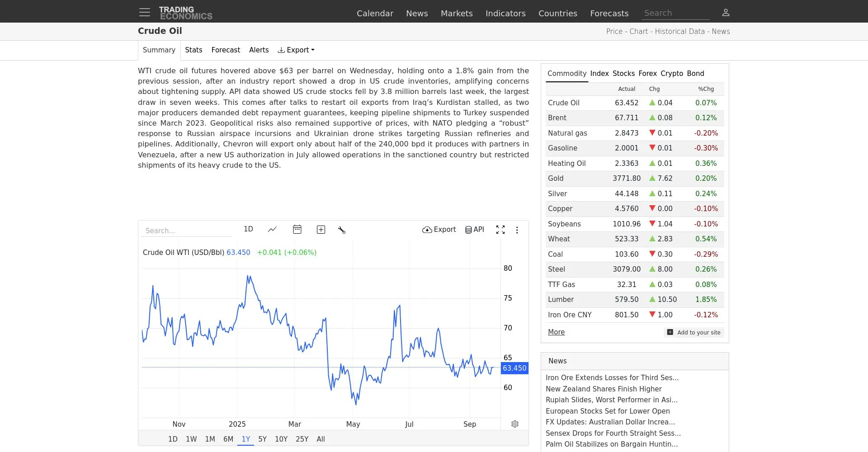Viewport: 868px width, 452px height.
Task: Click the More commodities link
Action: tap(556, 332)
